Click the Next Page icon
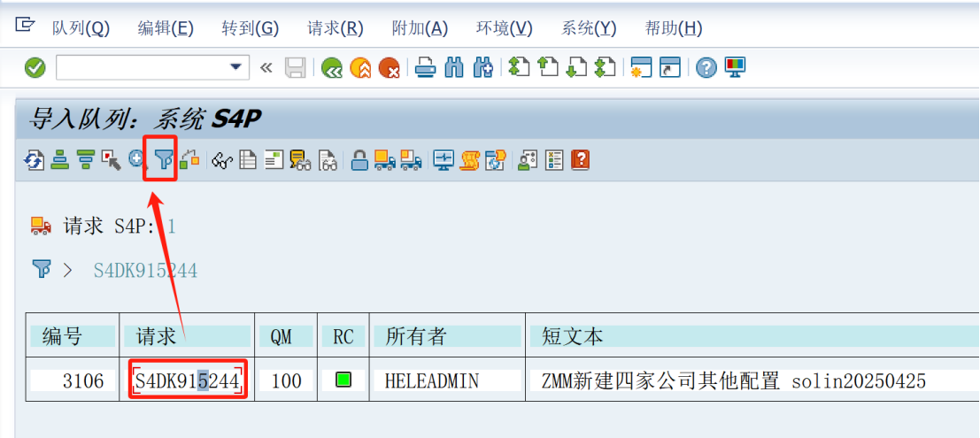Viewport: 980px width, 438px height. 576,67
